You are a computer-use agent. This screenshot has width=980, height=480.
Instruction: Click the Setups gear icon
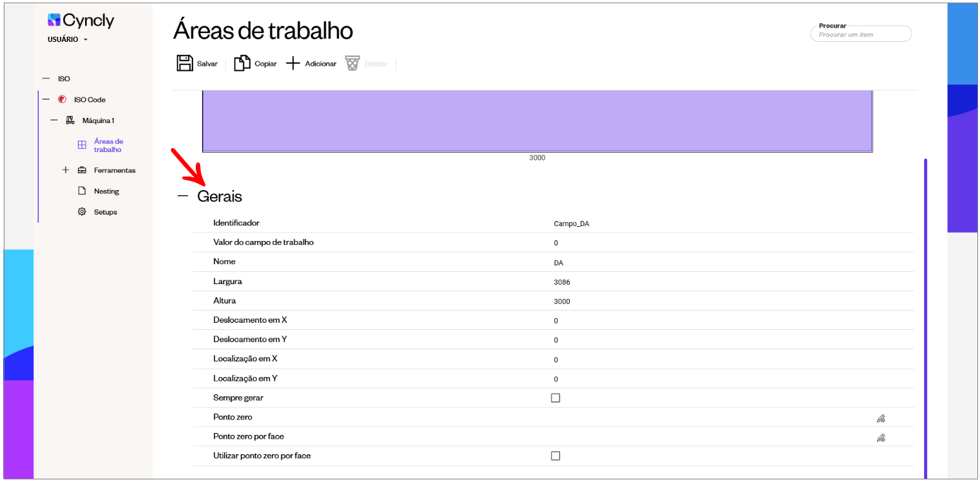click(82, 212)
